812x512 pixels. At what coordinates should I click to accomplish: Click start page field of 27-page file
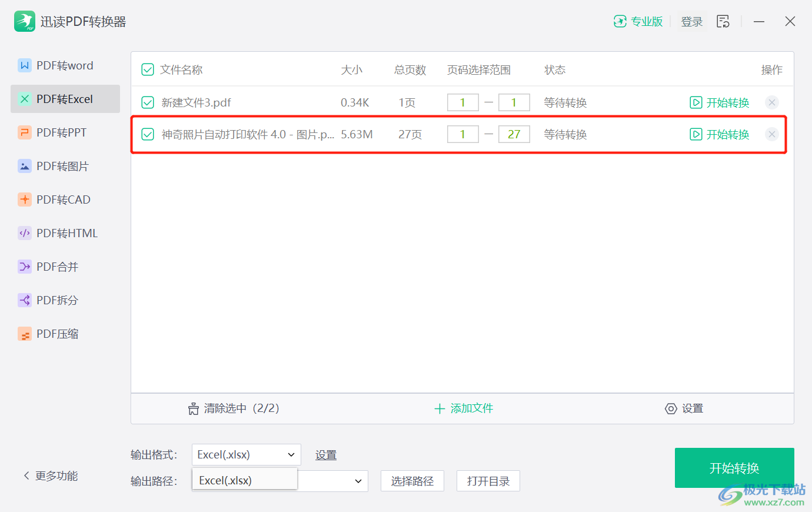coord(462,134)
